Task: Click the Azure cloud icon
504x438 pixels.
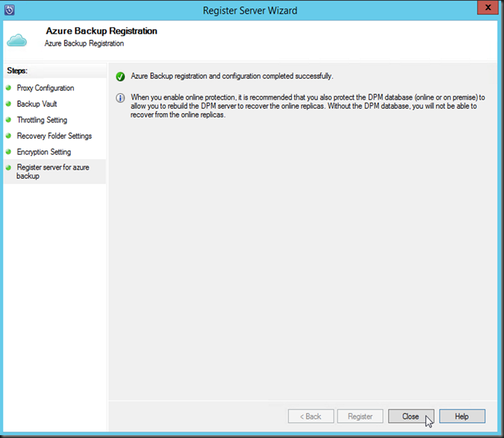Action: (16, 40)
